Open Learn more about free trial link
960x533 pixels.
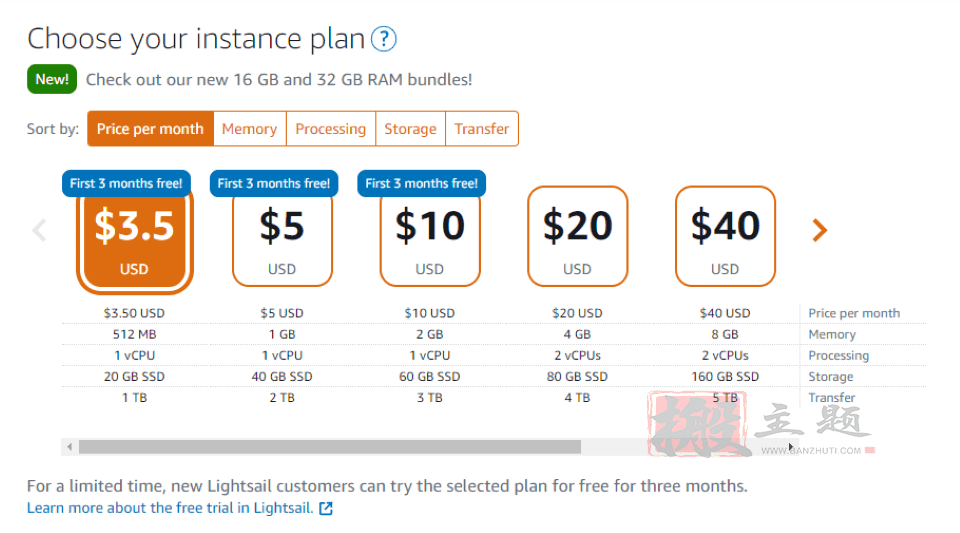pos(170,508)
